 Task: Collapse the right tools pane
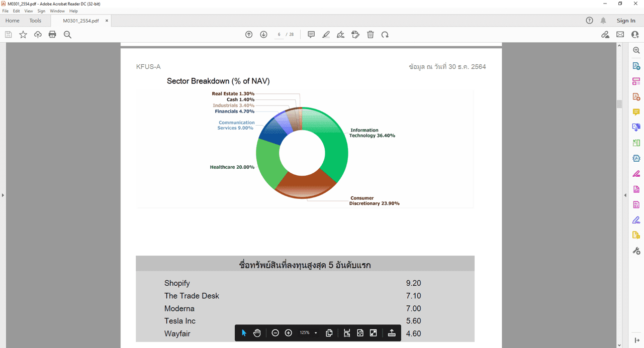pyautogui.click(x=625, y=195)
